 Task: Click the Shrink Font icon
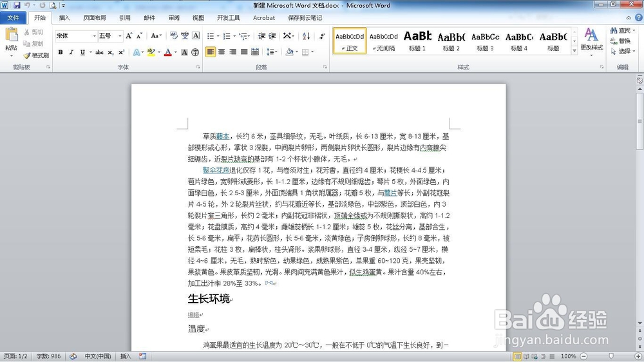139,35
